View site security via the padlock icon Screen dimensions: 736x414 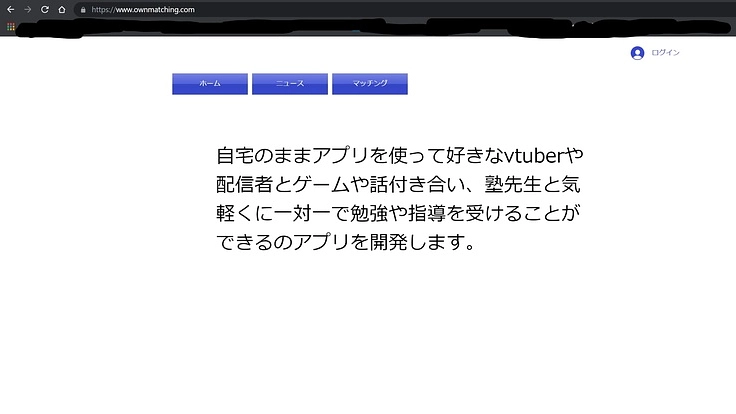[x=83, y=10]
